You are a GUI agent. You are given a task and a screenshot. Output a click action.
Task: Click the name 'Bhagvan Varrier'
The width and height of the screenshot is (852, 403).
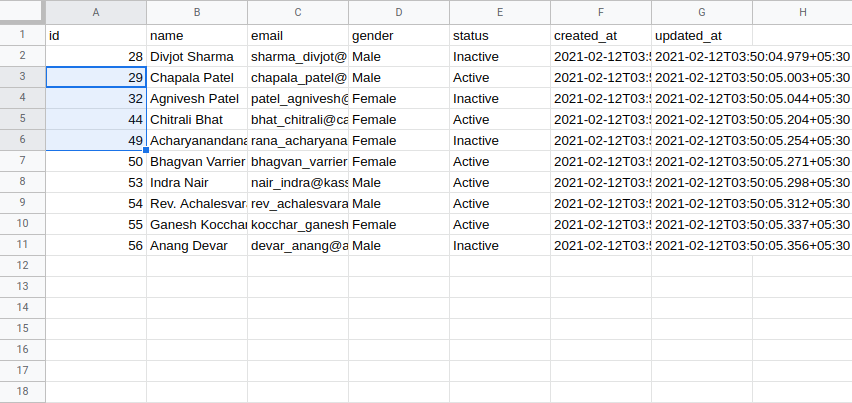[197, 161]
